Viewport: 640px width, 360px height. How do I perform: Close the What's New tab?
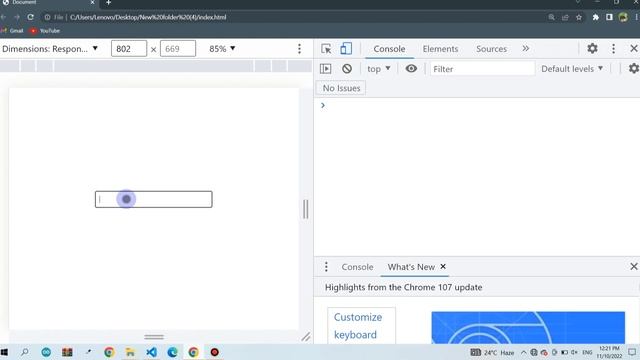coord(443,267)
